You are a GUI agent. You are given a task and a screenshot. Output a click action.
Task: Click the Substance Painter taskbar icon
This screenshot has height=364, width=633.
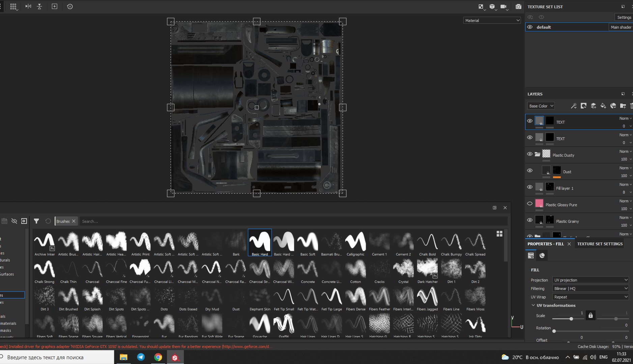pos(175,357)
